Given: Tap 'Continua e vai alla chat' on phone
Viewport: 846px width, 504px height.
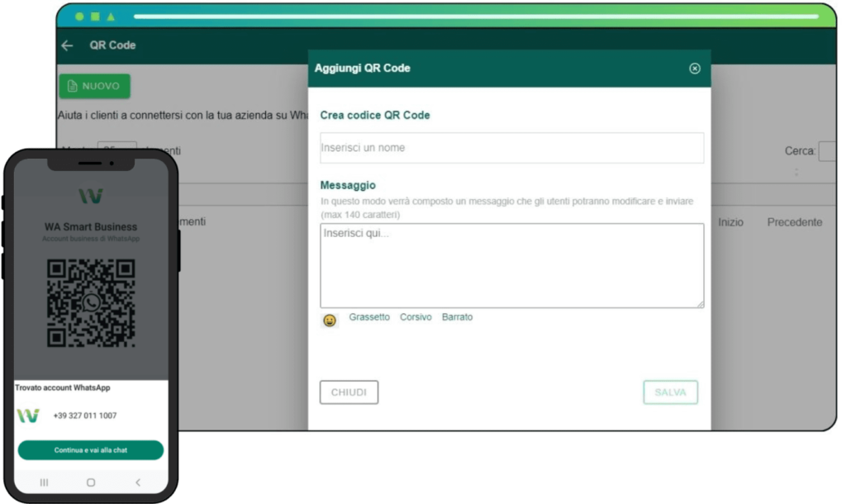Looking at the screenshot, I should coord(91,450).
